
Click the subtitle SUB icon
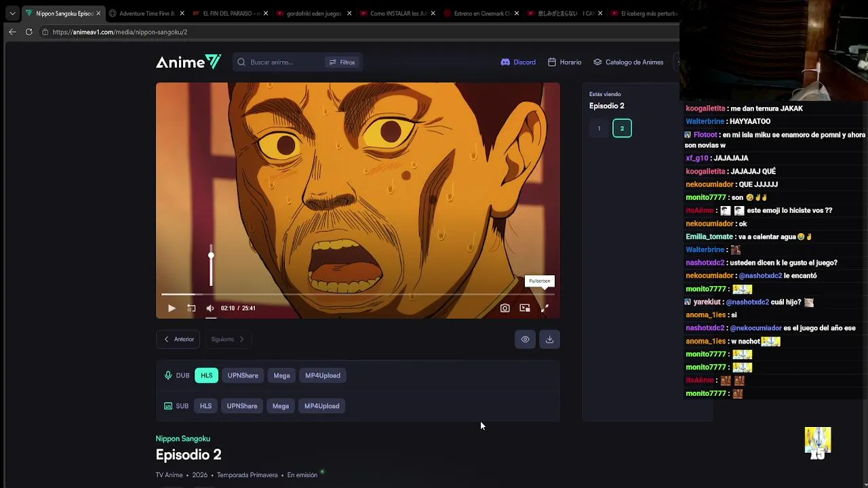168,406
